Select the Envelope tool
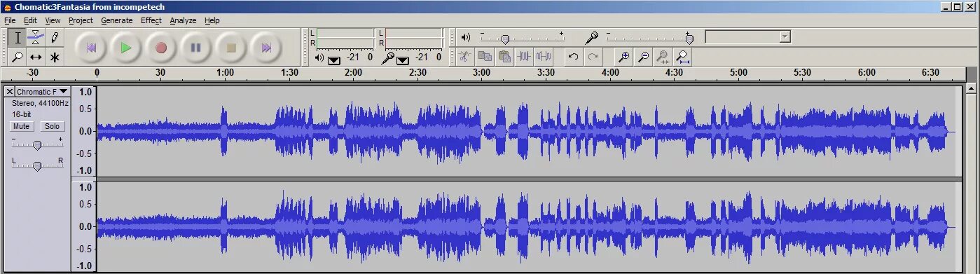The width and height of the screenshot is (980, 274). point(36,38)
